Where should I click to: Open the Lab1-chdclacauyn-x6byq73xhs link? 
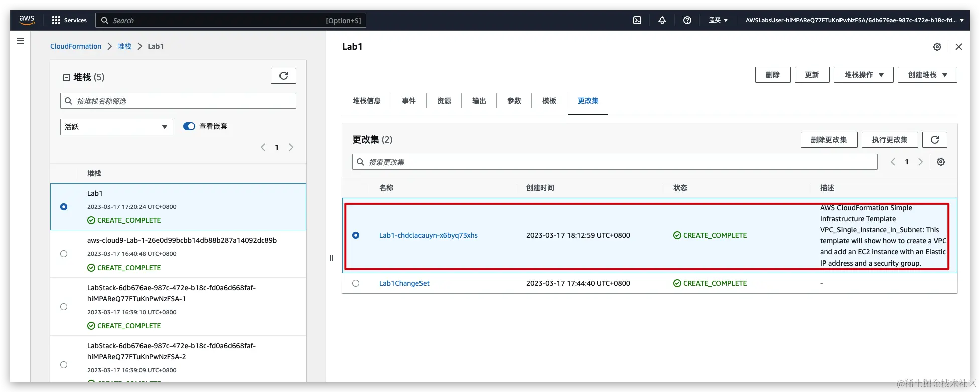(429, 235)
